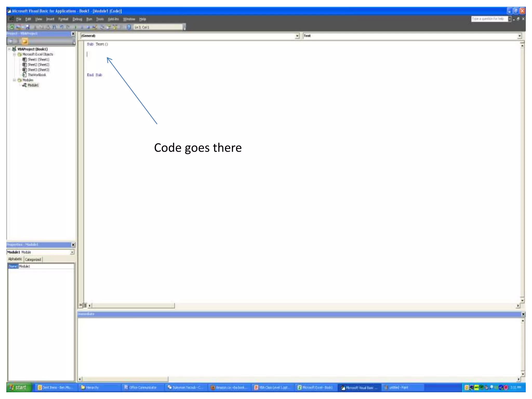Switch to untitled - Paint taskbar button
532x399 pixels.
click(403, 388)
